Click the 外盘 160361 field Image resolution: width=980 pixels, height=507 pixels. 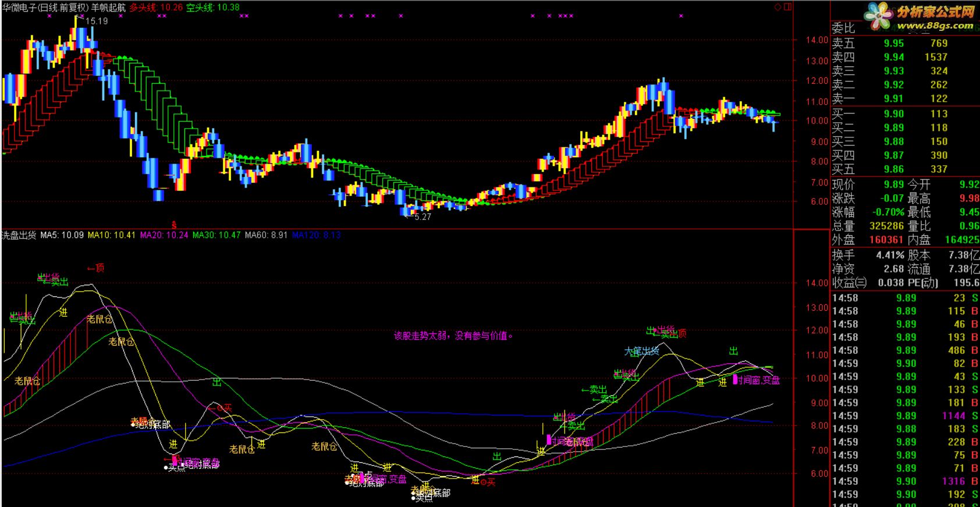[868, 239]
